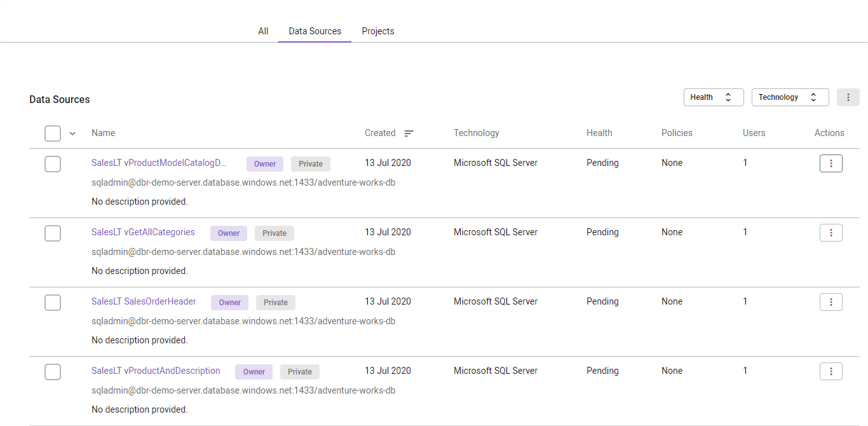This screenshot has width=868, height=426.
Task: Expand the chevron next to select-all checkbox
Action: click(x=72, y=134)
